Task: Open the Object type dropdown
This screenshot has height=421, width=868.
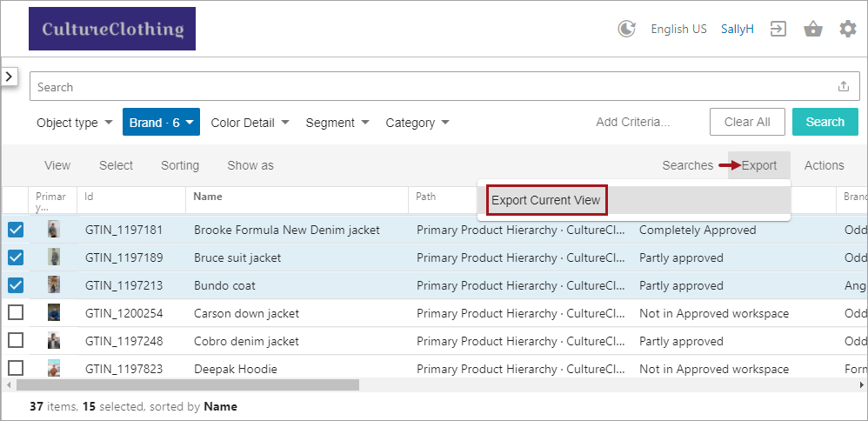Action: (x=74, y=123)
